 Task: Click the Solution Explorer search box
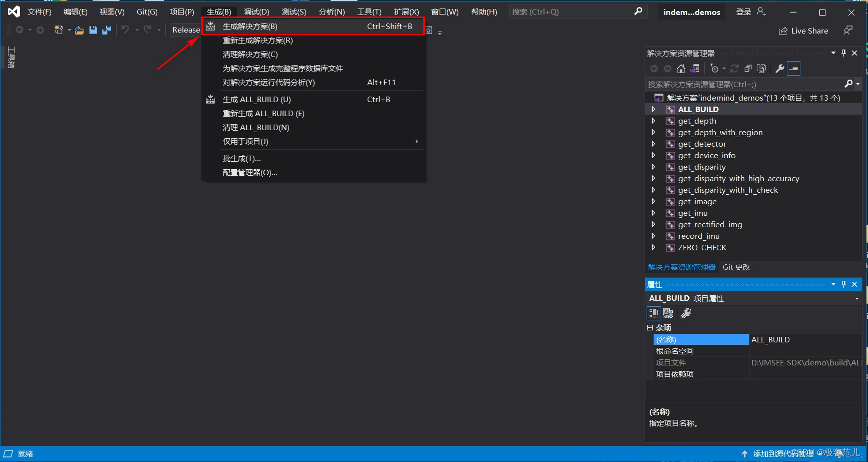click(x=745, y=84)
